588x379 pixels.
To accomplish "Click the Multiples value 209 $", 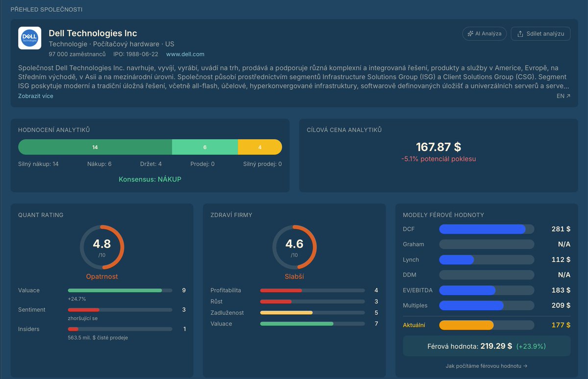I will coord(561,305).
